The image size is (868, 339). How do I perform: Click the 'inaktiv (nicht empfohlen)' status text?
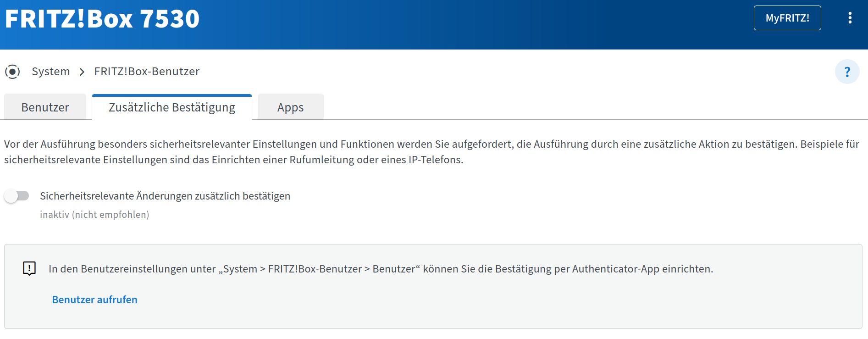pyautogui.click(x=94, y=215)
